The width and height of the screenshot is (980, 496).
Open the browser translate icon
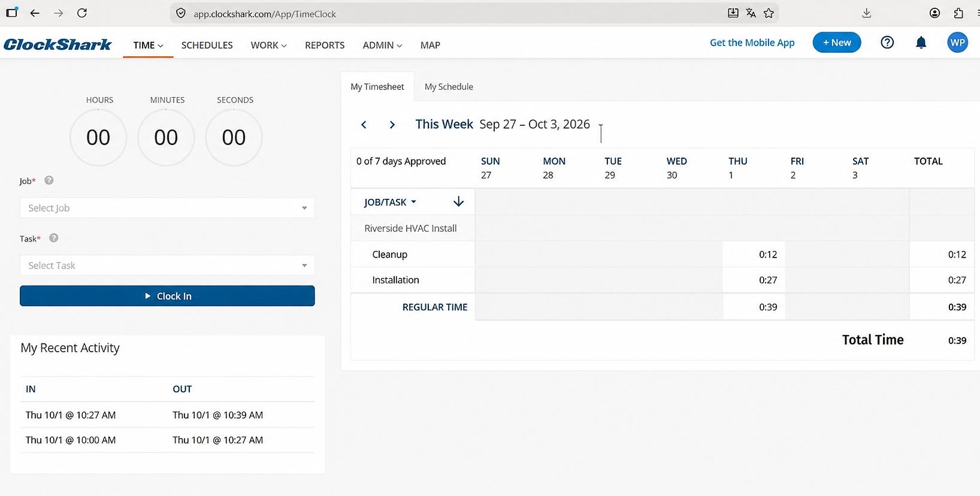click(x=751, y=13)
